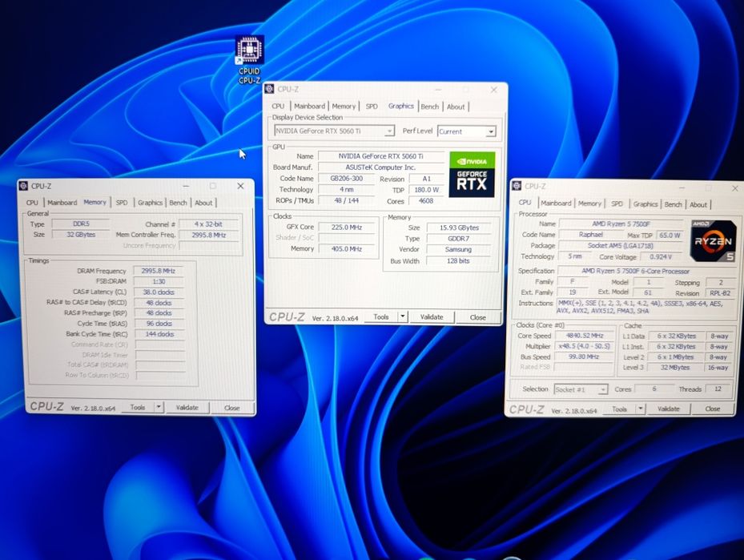The image size is (744, 560).
Task: Click the Multiplier x48.5 value
Action: pyautogui.click(x=585, y=346)
